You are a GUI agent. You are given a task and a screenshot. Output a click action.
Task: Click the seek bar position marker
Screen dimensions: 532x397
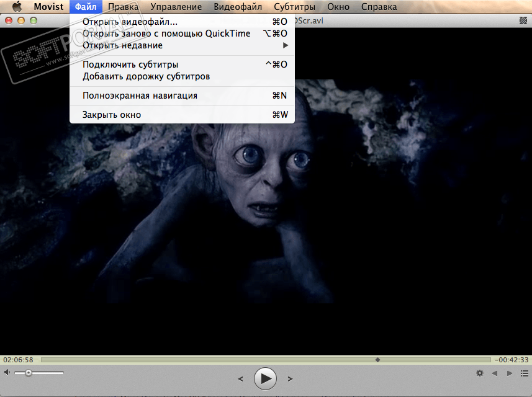(377, 360)
